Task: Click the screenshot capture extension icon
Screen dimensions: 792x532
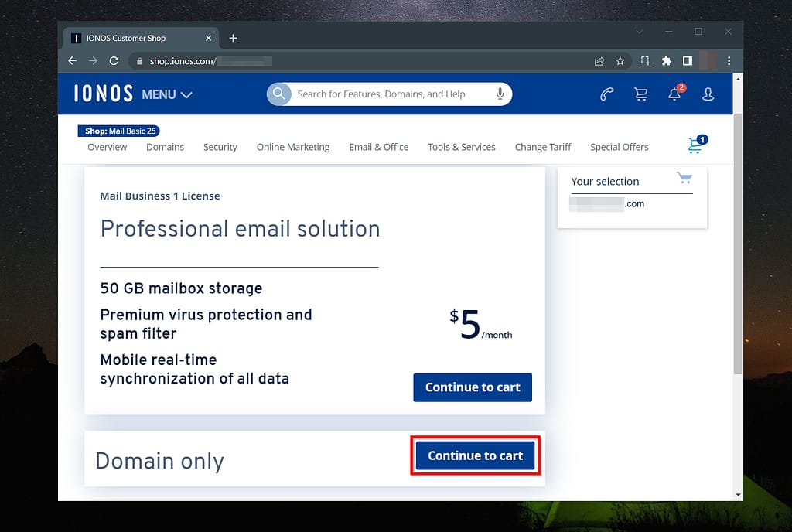Action: click(x=646, y=61)
